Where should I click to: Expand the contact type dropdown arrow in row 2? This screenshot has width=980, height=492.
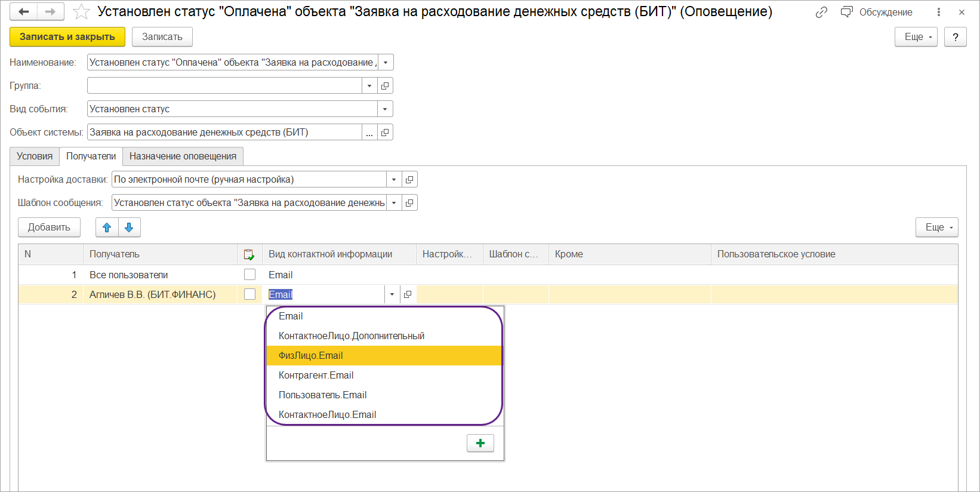[392, 294]
